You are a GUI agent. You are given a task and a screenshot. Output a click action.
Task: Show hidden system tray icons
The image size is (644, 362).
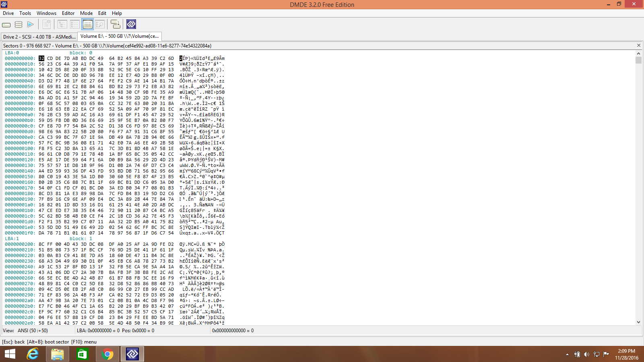[x=567, y=354]
